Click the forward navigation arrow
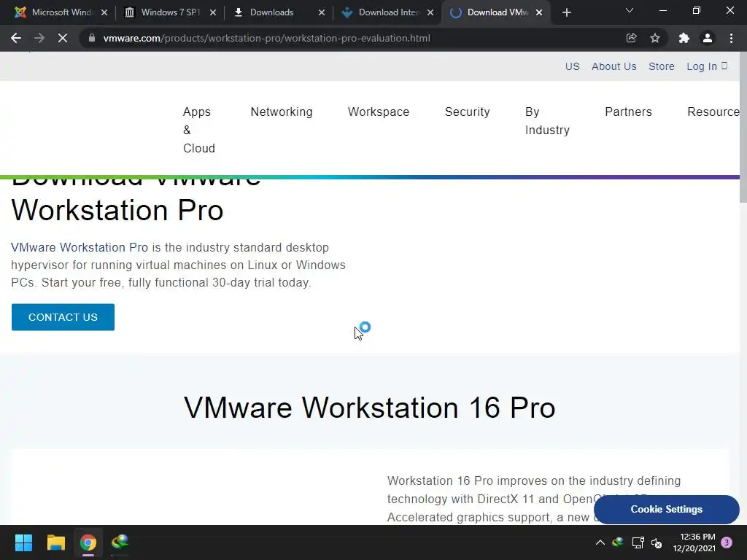The width and height of the screenshot is (747, 560). point(39,38)
